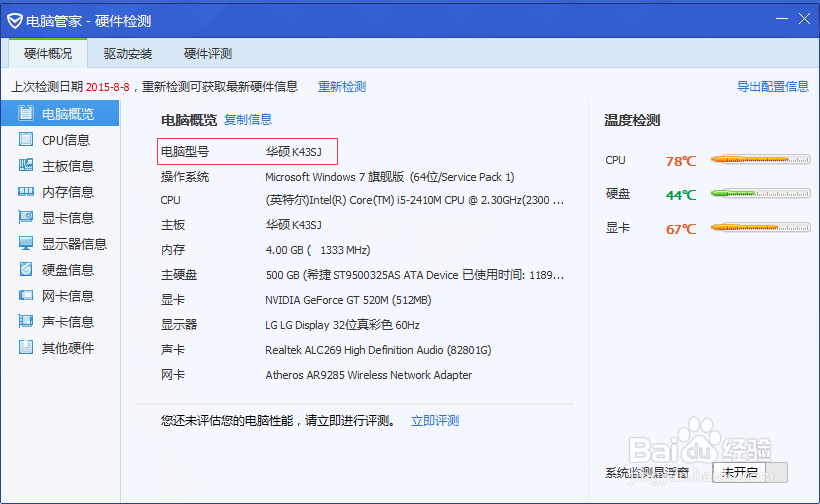
Task: Click the Microsoft Windows 7 旗舰版 text
Action: point(390,177)
